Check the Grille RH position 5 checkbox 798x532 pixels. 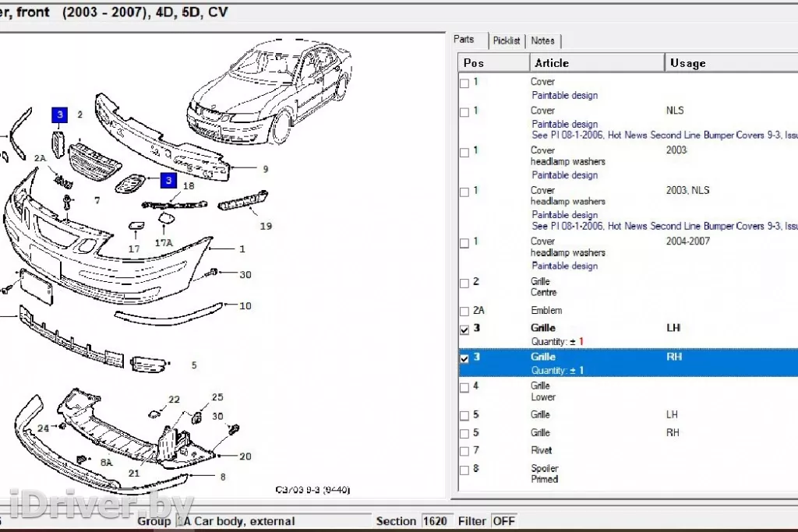point(464,434)
